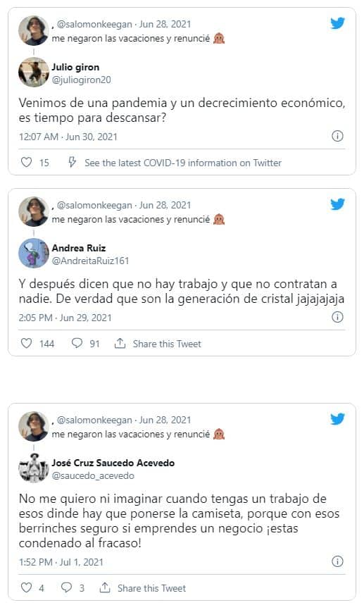Open info icon on Julio giron's tweet
The height and width of the screenshot is (605, 364).
tap(337, 136)
